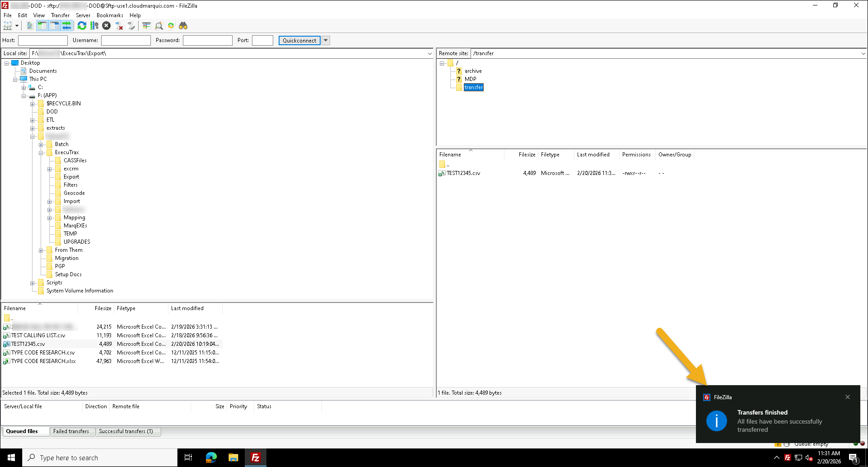The image size is (868, 467).
Task: Toggle synchronized browsing
Action: [x=171, y=26]
